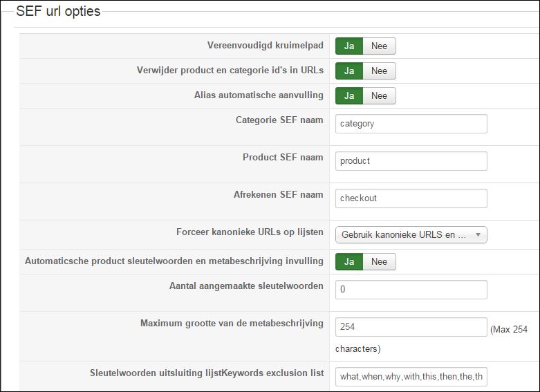The image size is (540, 392).
Task: Select Nee for automatische sleutelwoorden invulling
Action: (379, 262)
